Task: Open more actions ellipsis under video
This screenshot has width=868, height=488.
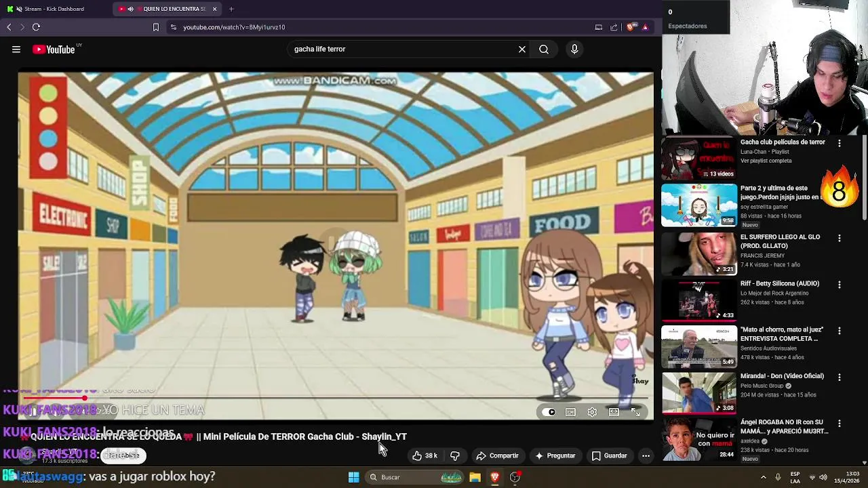Action: click(646, 455)
